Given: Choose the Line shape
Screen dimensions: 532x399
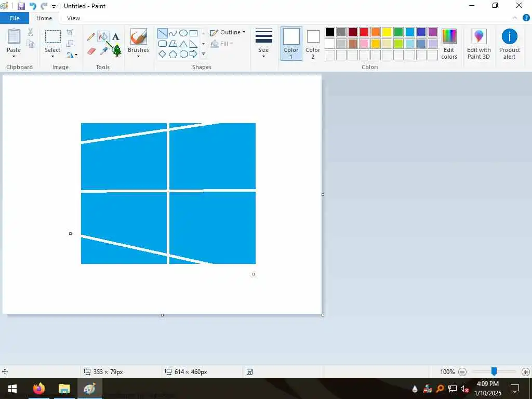Looking at the screenshot, I should point(163,33).
